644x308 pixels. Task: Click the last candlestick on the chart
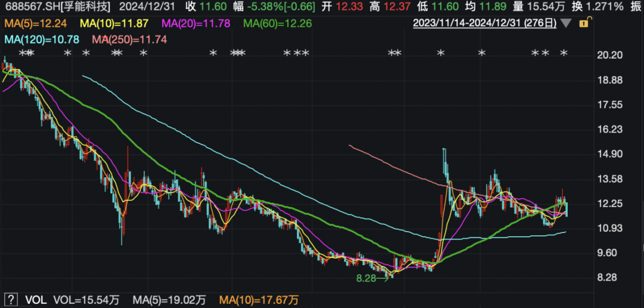pyautogui.click(x=565, y=208)
